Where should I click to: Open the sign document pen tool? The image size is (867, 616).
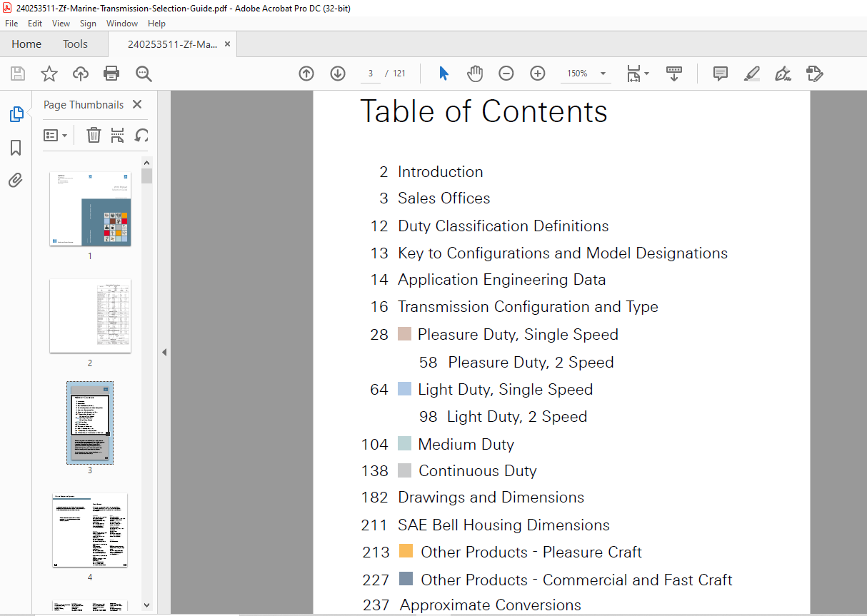coord(783,74)
